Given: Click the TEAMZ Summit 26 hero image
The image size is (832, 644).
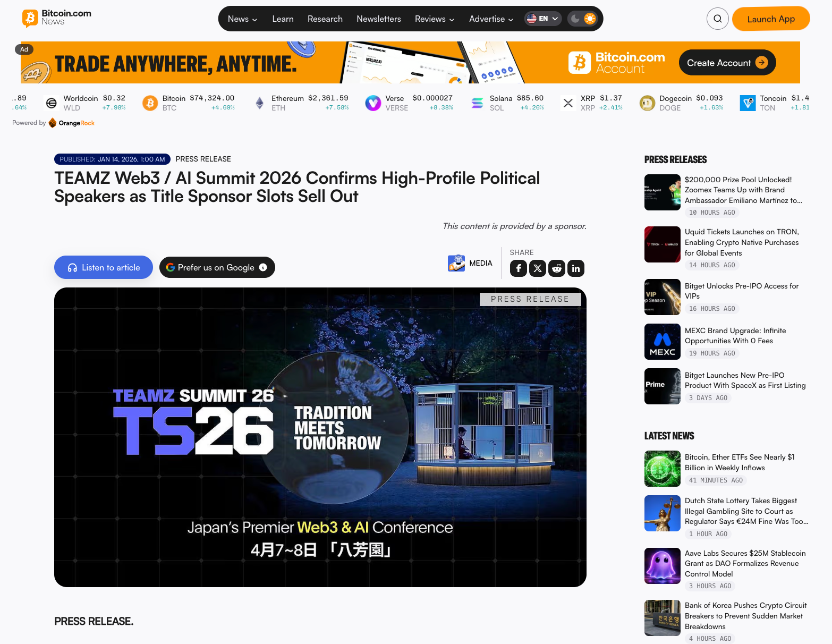Looking at the screenshot, I should pos(320,437).
